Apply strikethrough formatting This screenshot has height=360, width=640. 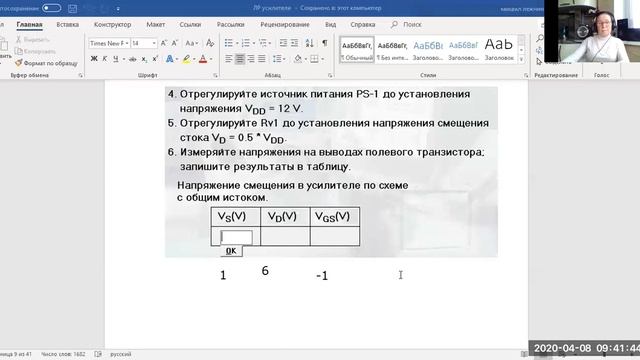click(132, 59)
